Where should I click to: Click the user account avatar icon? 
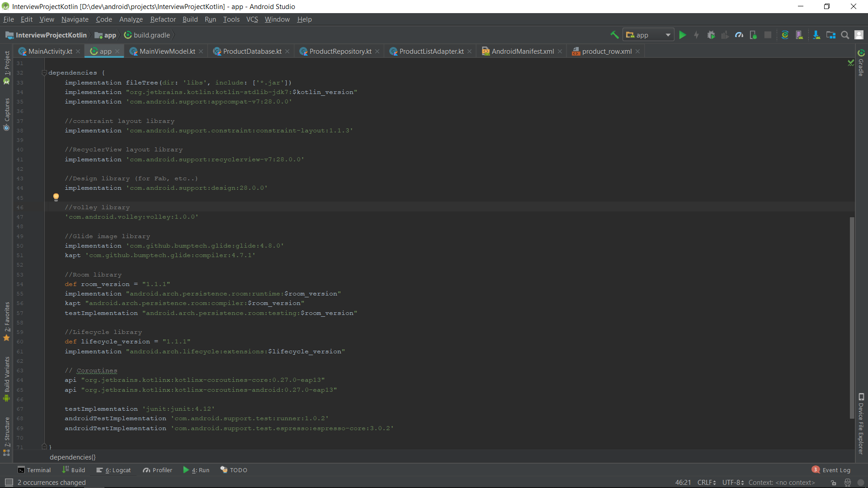pos(859,35)
